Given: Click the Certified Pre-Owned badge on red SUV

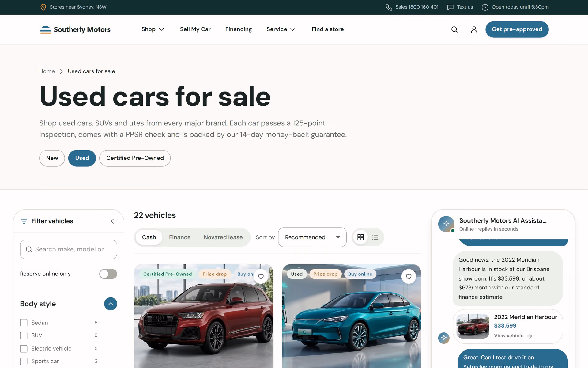Looking at the screenshot, I should pyautogui.click(x=168, y=274).
